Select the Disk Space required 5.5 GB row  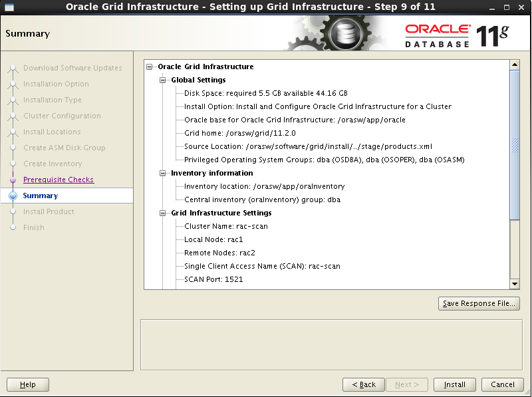click(x=265, y=93)
